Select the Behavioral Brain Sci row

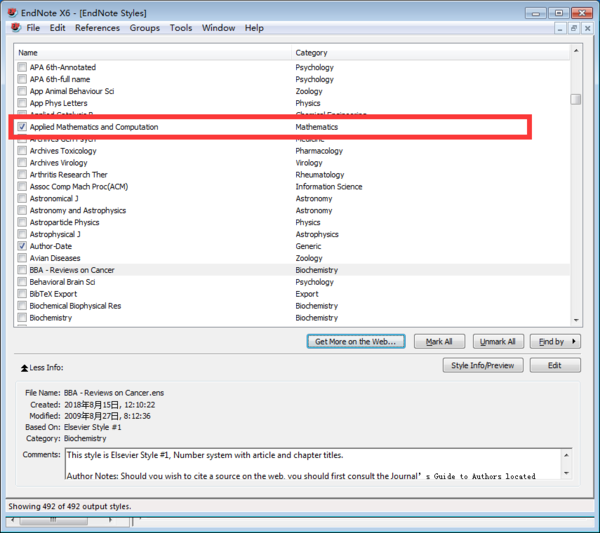[293, 282]
